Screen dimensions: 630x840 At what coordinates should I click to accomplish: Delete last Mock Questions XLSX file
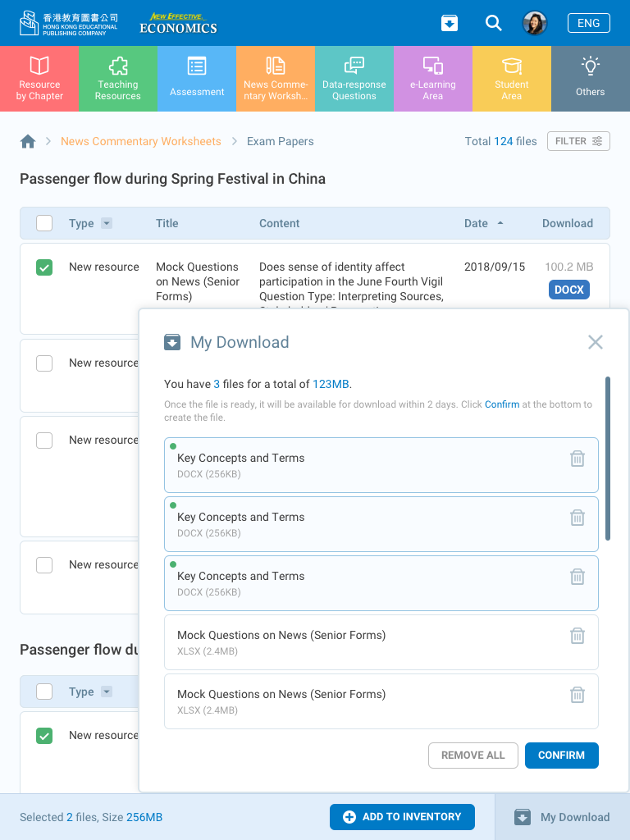(577, 695)
